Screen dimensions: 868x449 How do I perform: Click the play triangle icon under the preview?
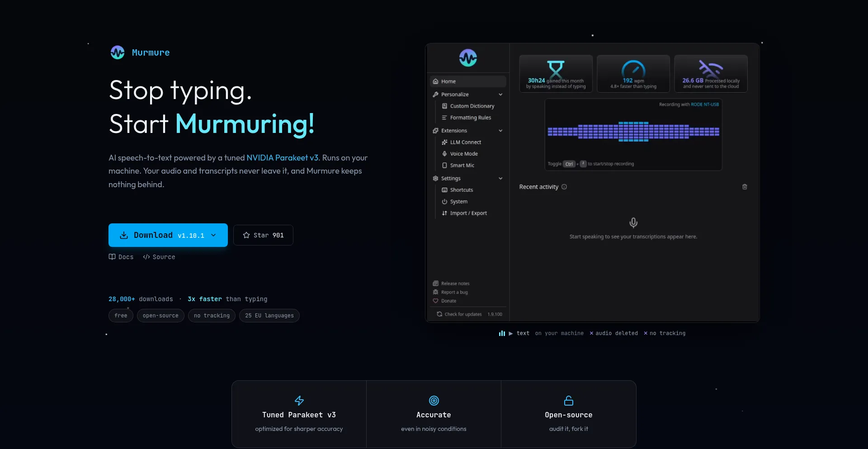coord(511,334)
